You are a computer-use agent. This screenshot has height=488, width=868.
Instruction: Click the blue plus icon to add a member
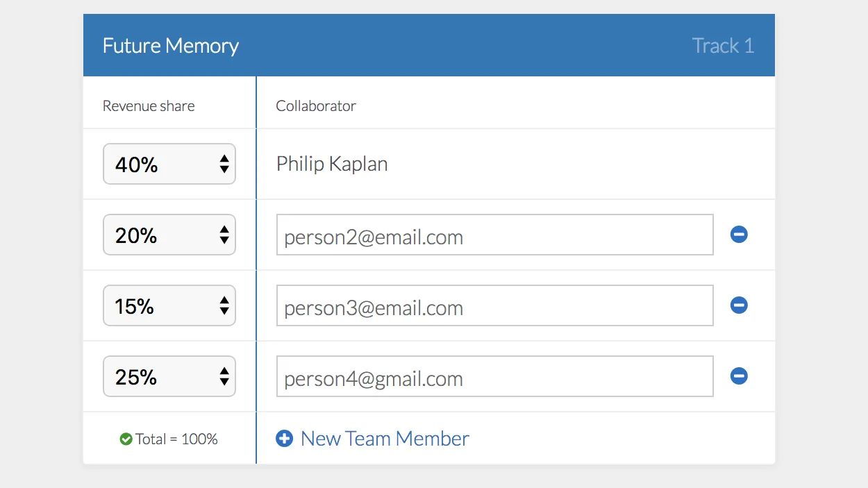284,439
